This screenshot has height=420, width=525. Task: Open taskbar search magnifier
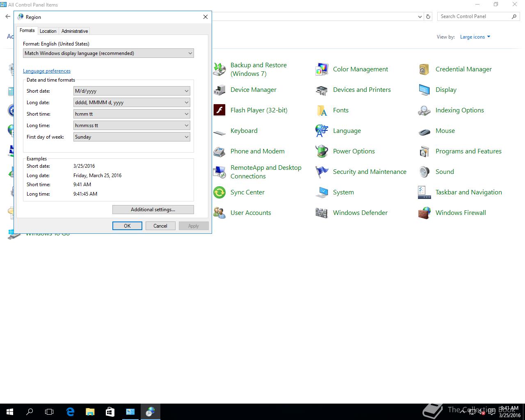30,412
